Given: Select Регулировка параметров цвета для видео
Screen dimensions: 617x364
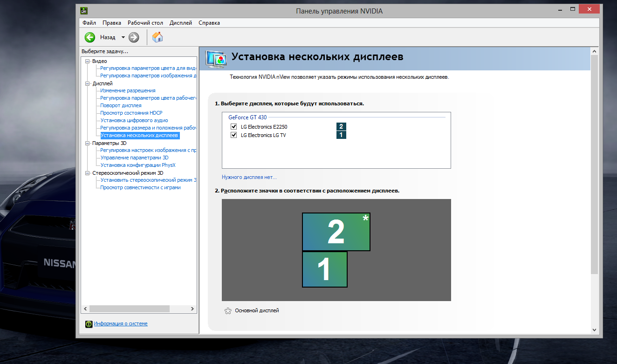Looking at the screenshot, I should click(x=148, y=68).
